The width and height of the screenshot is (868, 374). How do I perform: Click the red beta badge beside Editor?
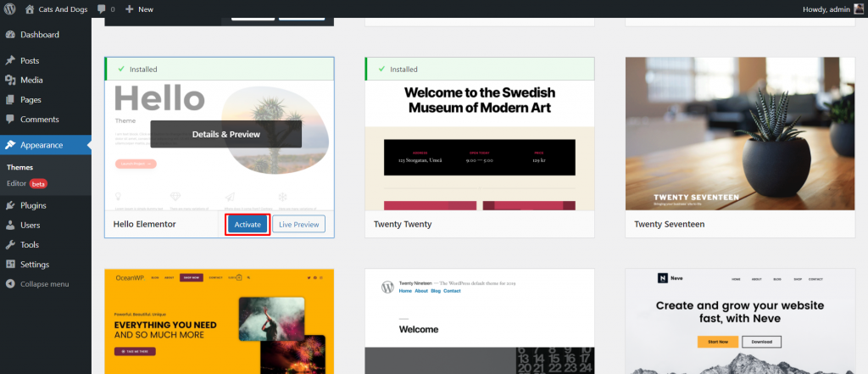coord(38,183)
